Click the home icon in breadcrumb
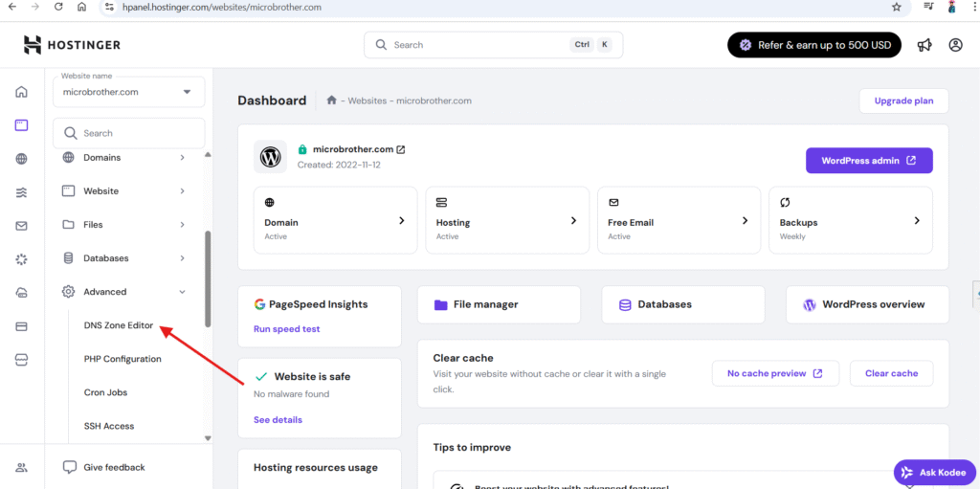 pyautogui.click(x=331, y=100)
